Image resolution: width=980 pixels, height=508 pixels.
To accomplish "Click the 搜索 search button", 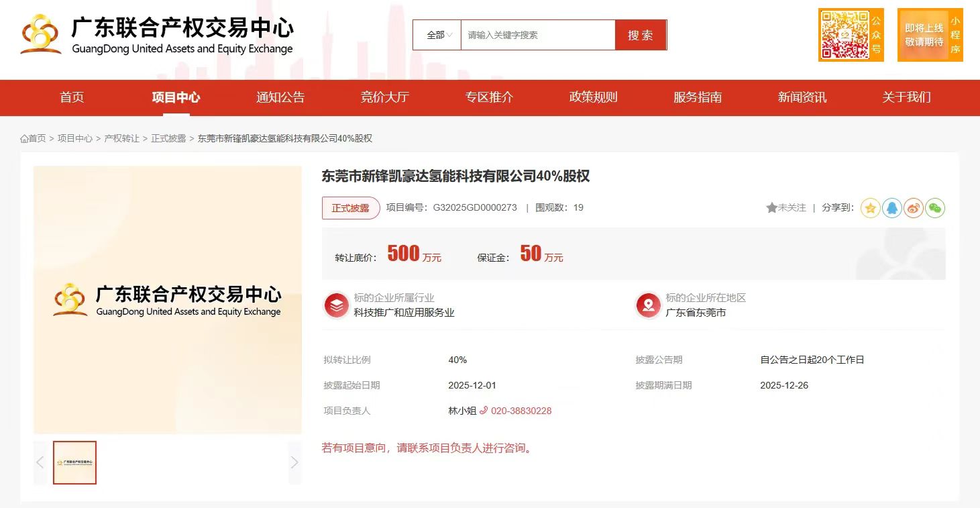I will pos(641,34).
